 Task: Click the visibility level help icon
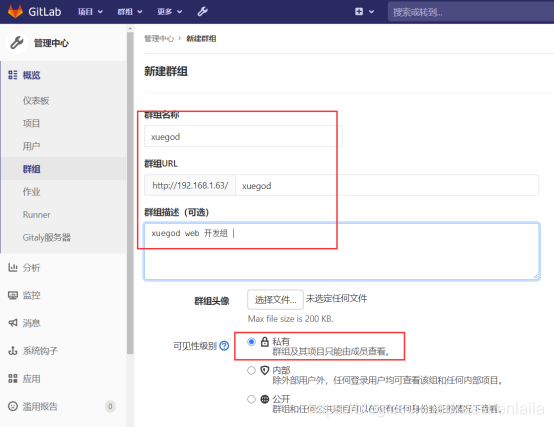point(224,345)
